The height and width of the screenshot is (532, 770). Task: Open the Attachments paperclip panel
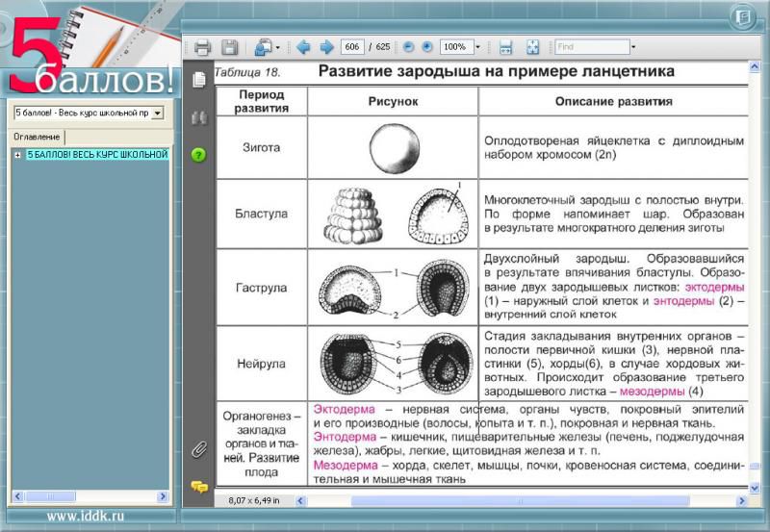coord(199,448)
